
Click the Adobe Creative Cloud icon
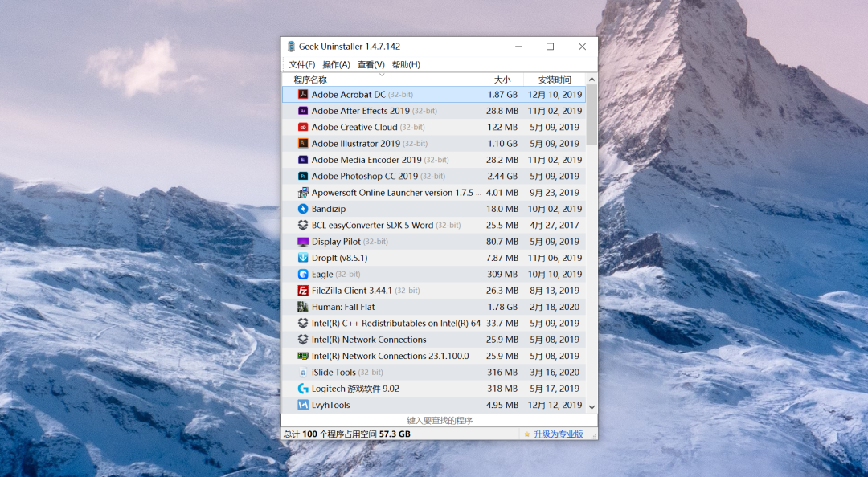point(303,127)
